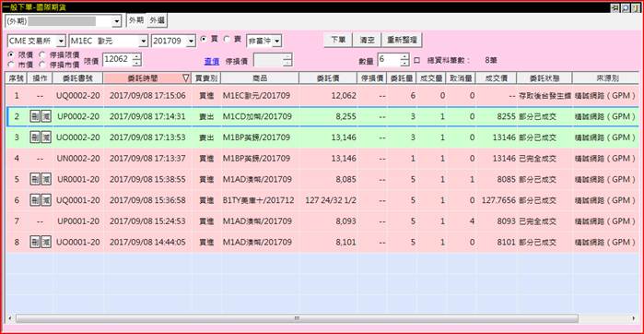Click the 已完全成交 status in row 4
The image size is (644, 334).
[x=538, y=159]
